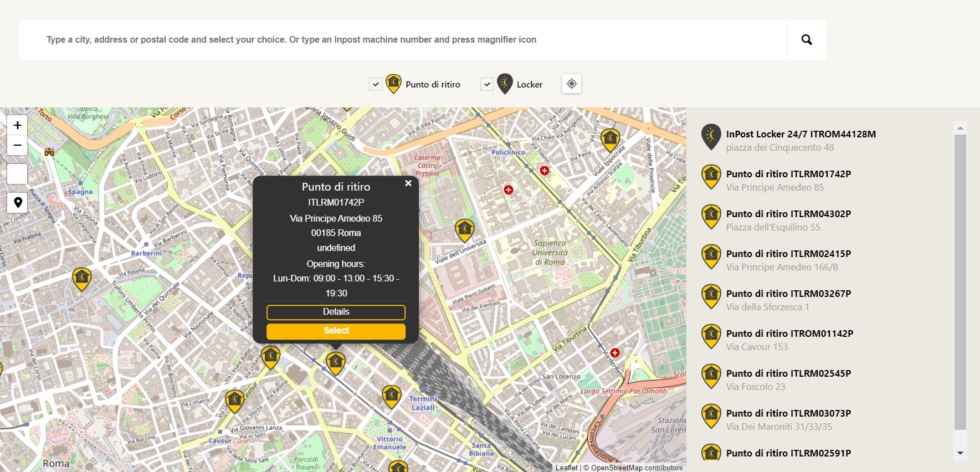Click pin icon beside ITROM01142P
This screenshot has width=980, height=472.
pos(711,336)
